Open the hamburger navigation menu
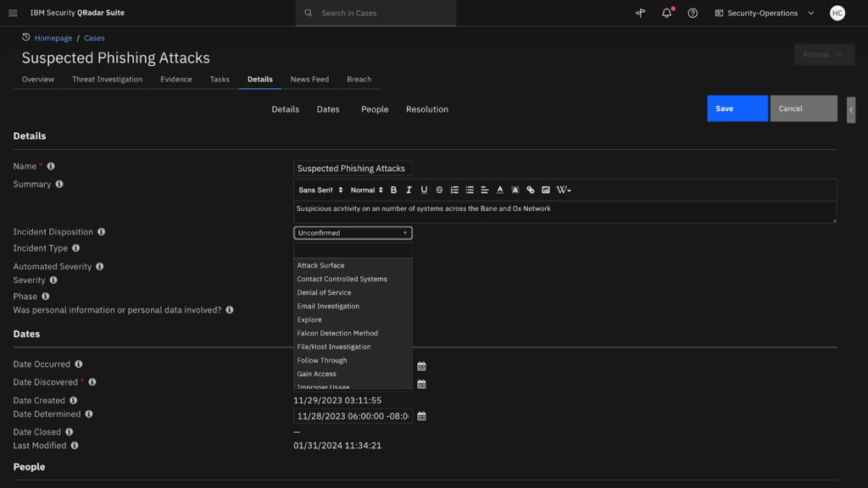The height and width of the screenshot is (488, 868). 13,14
